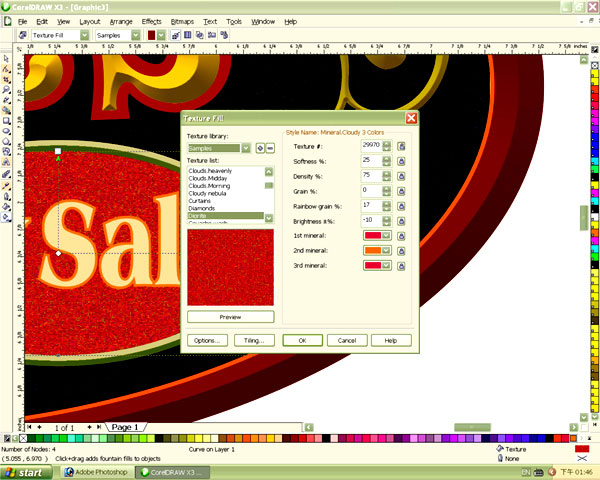Click the rightmost property bar fill icon
The height and width of the screenshot is (480, 600).
(x=224, y=35)
